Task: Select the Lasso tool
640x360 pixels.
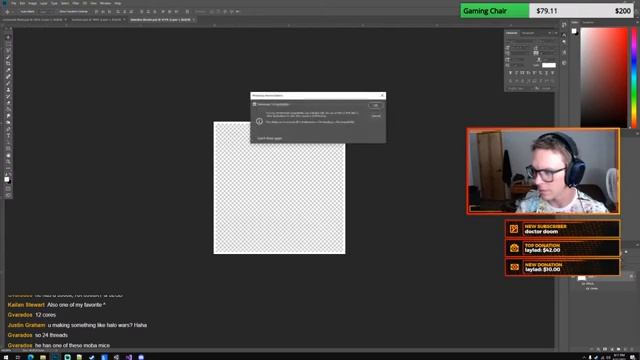Action: point(8,51)
